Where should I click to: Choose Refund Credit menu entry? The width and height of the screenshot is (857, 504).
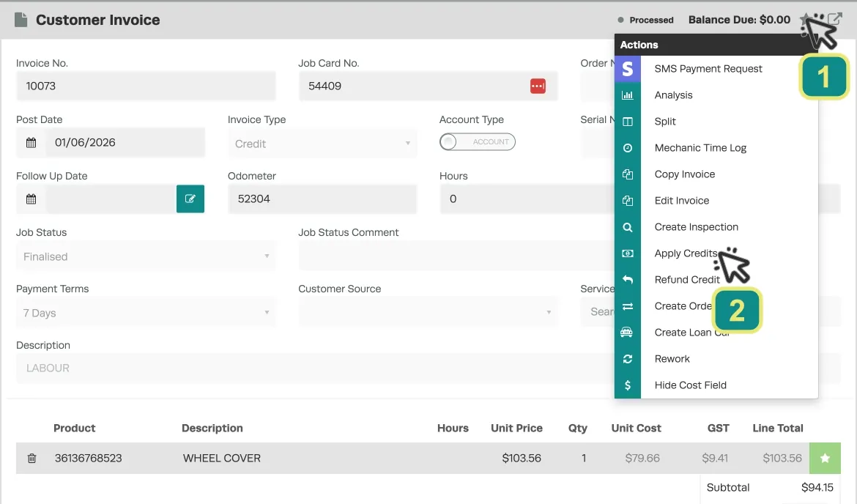coord(687,280)
